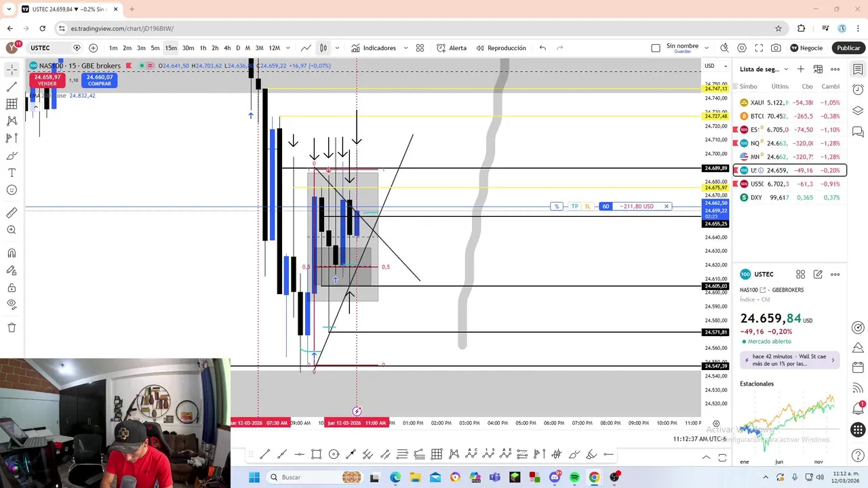Enter fullscreen mode

pyautogui.click(x=759, y=48)
